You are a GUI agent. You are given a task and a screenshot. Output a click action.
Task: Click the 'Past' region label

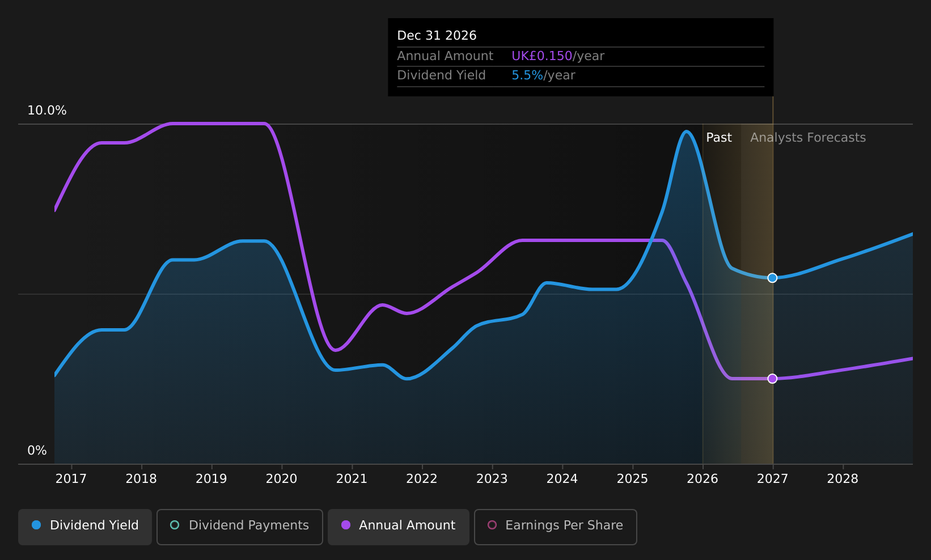pos(719,138)
